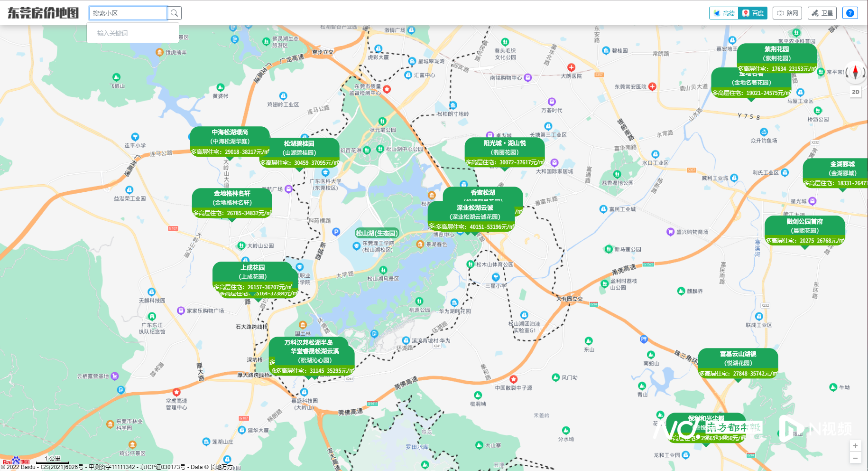Click the 碧桂园 building icon
868x471 pixels.
point(606,50)
